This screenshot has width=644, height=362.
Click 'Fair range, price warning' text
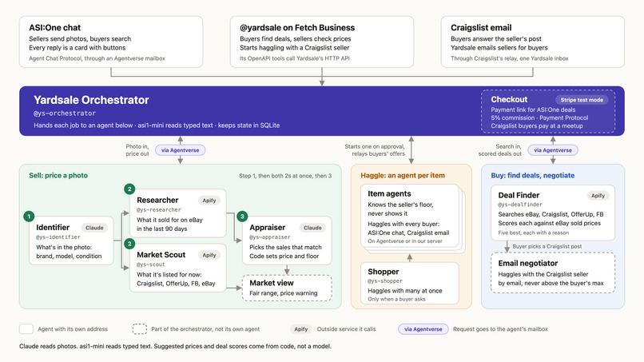284,293
